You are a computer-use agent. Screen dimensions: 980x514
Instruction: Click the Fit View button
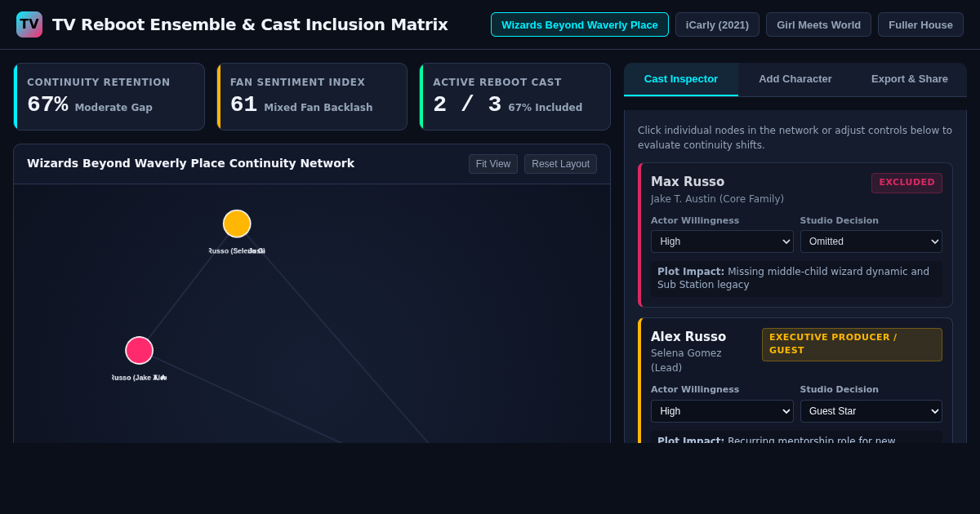click(x=493, y=164)
